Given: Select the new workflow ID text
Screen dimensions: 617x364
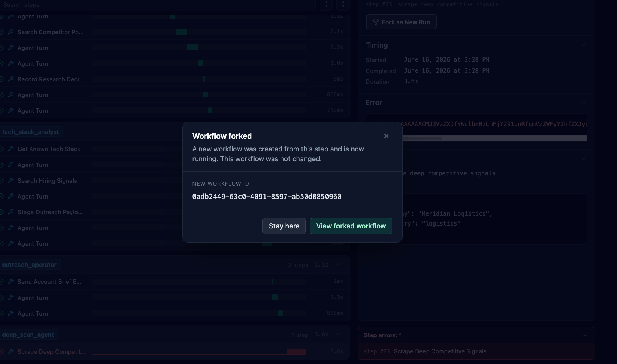Looking at the screenshot, I should (267, 197).
